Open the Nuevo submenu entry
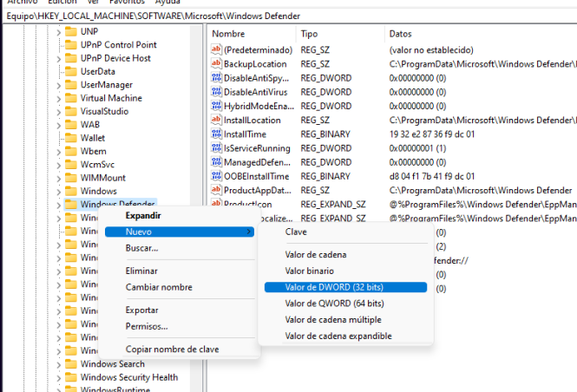 pyautogui.click(x=180, y=232)
